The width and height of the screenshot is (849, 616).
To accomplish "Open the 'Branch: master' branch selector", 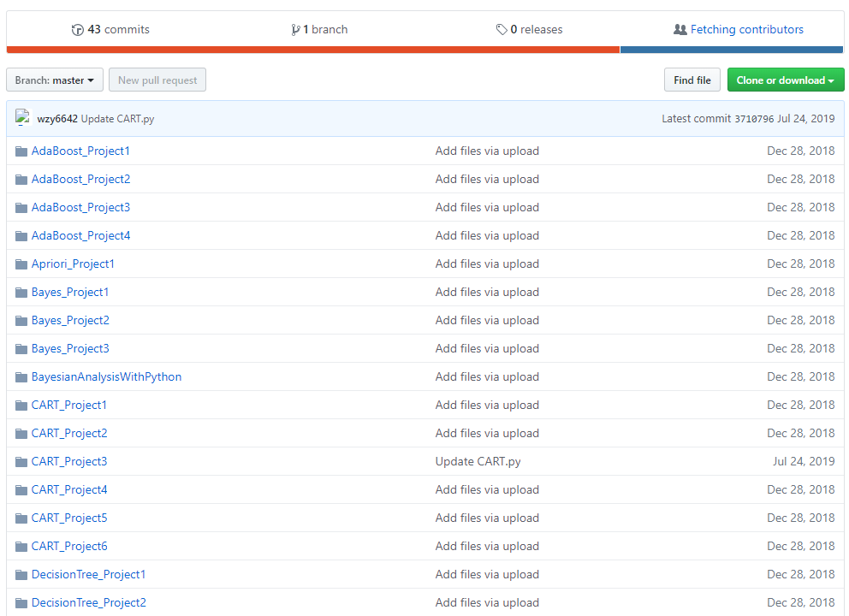I will (54, 80).
